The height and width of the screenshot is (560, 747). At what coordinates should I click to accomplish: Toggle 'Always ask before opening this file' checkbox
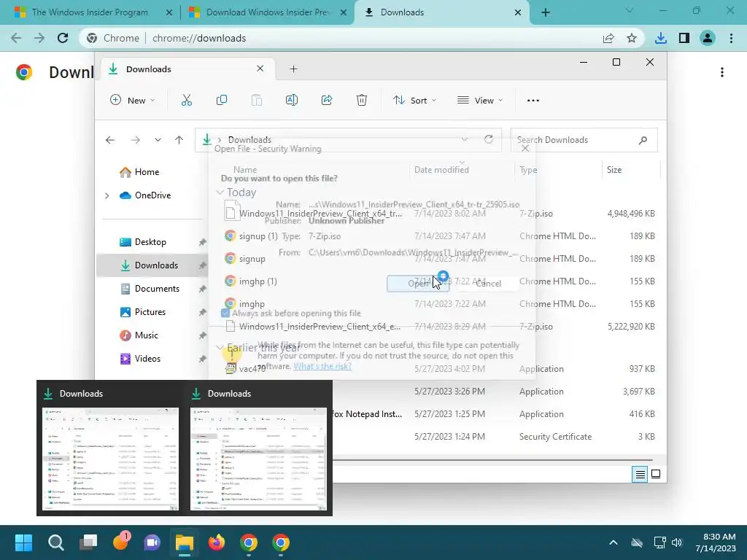point(225,313)
